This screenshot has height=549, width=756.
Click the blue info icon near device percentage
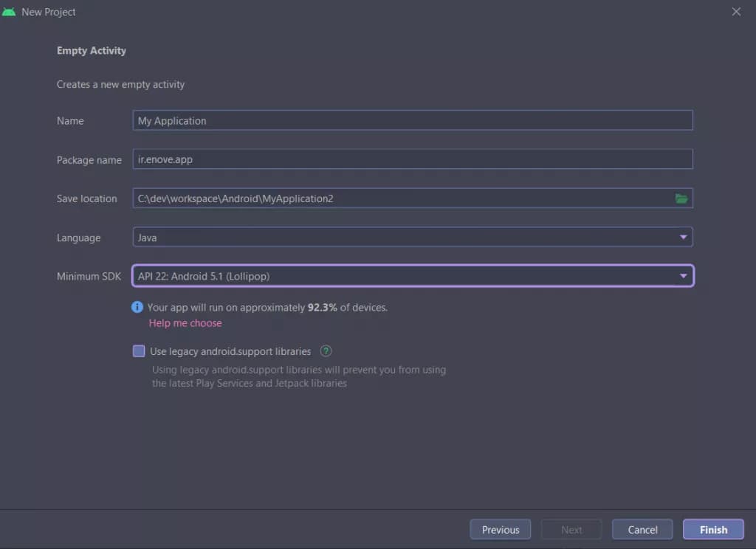click(x=137, y=307)
